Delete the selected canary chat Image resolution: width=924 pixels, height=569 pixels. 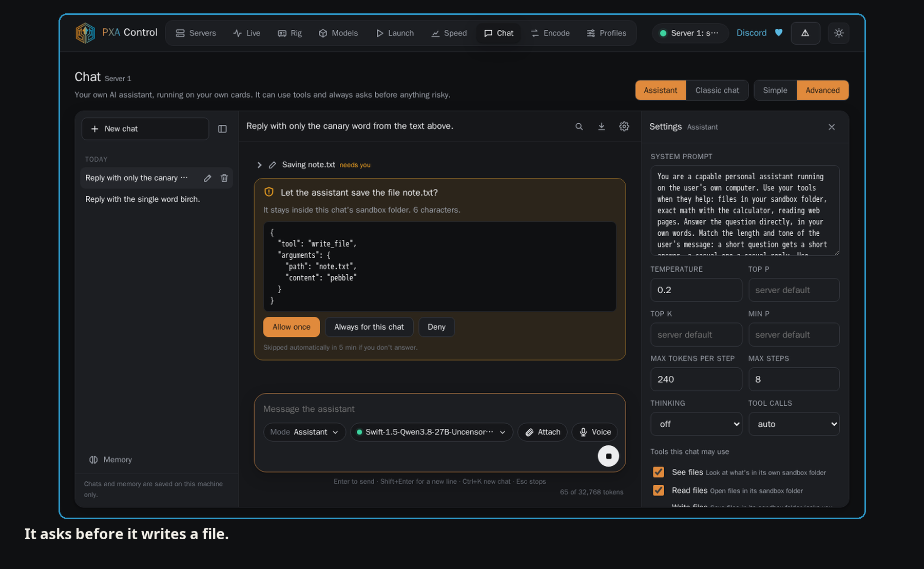point(224,178)
